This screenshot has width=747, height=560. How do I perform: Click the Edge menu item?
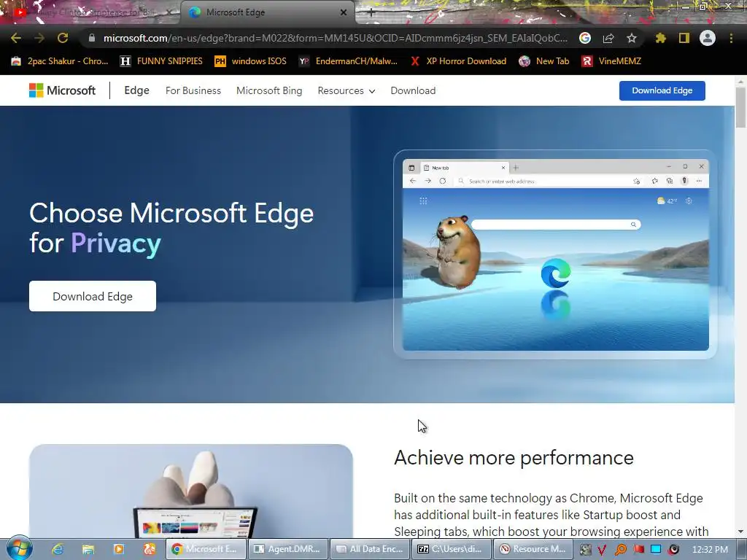136,90
